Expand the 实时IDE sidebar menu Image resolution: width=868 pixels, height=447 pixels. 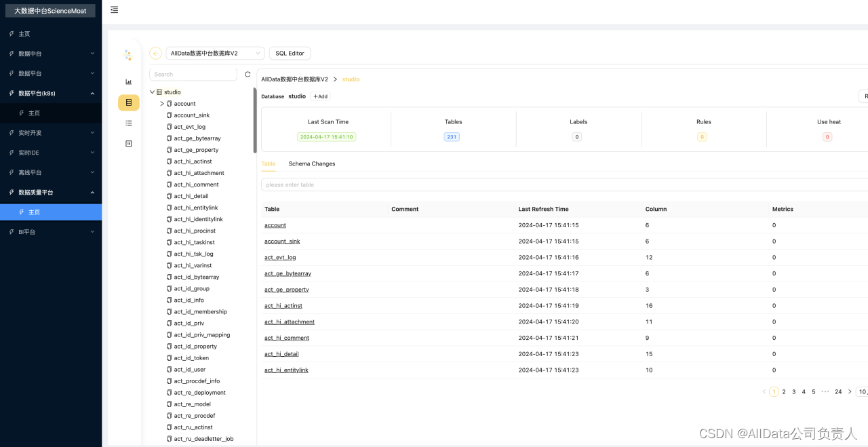pos(51,153)
